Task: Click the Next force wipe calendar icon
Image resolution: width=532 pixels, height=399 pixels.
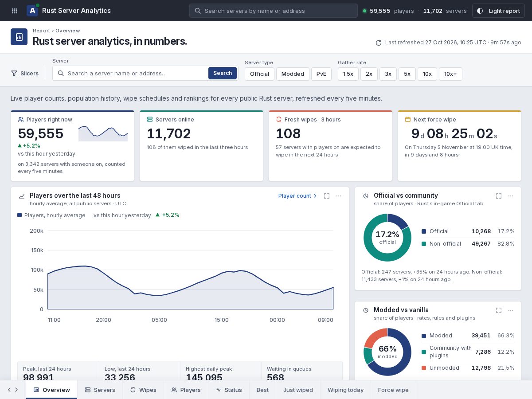Action: point(408,120)
